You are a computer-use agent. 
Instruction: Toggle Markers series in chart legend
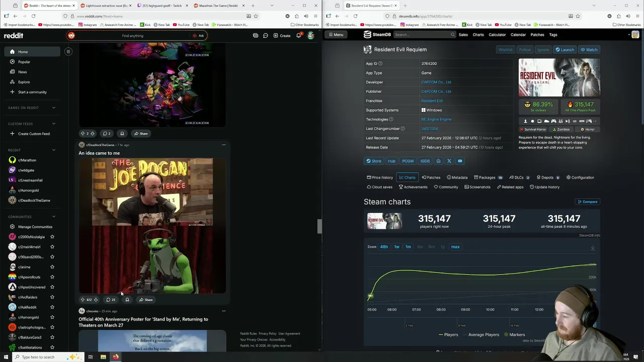(x=515, y=335)
